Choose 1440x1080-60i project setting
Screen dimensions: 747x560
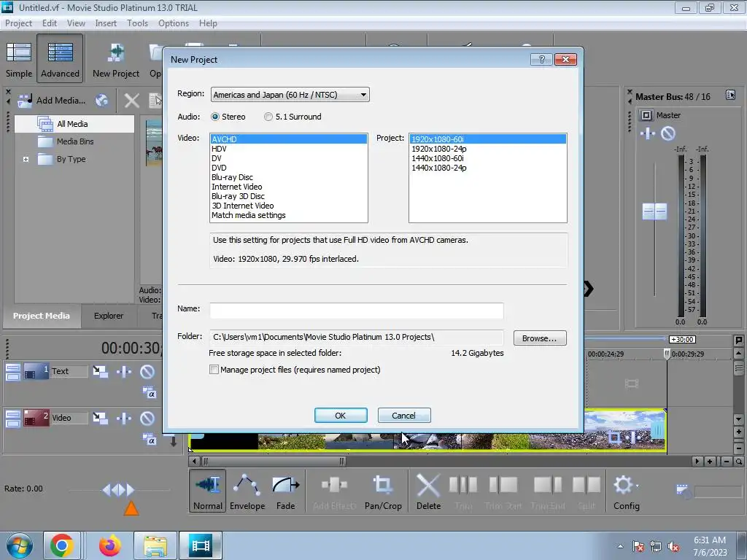point(488,158)
